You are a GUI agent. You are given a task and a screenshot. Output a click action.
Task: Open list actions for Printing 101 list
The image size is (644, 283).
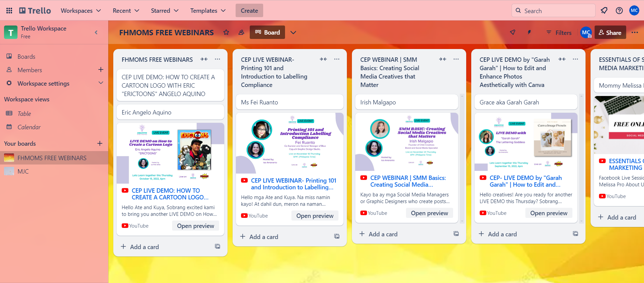click(337, 59)
